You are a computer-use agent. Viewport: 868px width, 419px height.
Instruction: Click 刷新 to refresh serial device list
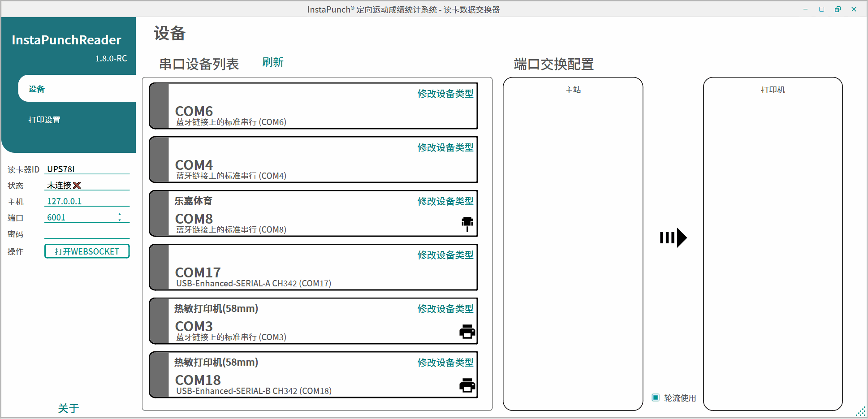pyautogui.click(x=272, y=62)
